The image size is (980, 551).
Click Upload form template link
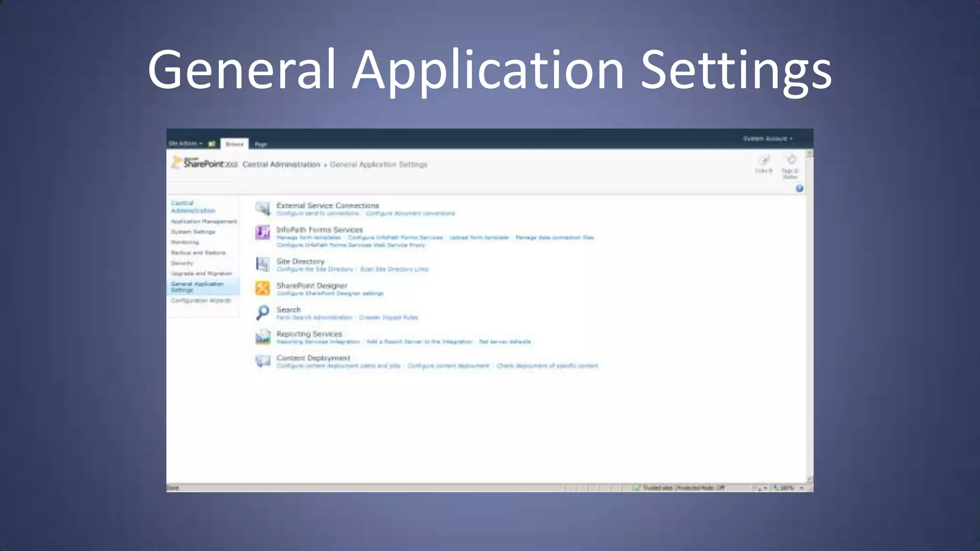click(x=479, y=238)
